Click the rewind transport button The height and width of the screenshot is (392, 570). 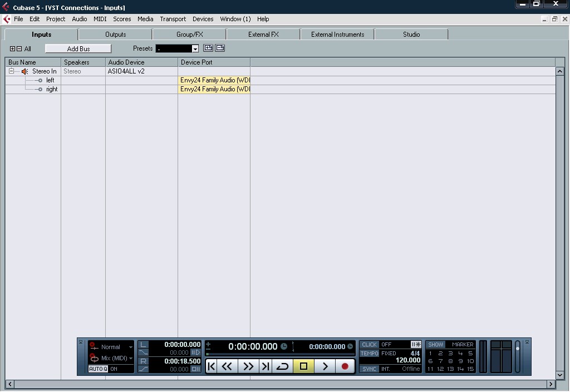tap(227, 366)
